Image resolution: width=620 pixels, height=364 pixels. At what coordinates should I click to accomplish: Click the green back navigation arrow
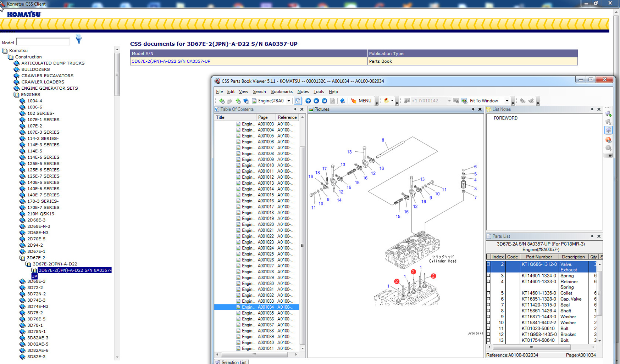click(222, 101)
